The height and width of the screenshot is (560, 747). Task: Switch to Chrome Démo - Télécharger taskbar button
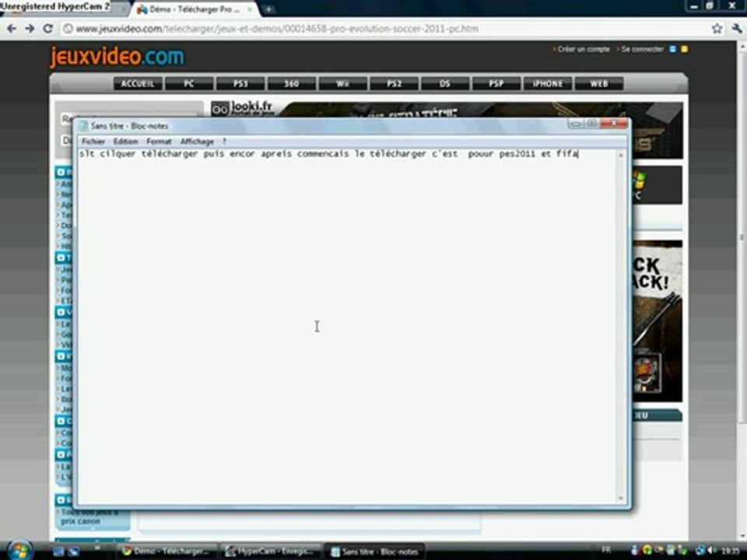pyautogui.click(x=167, y=551)
